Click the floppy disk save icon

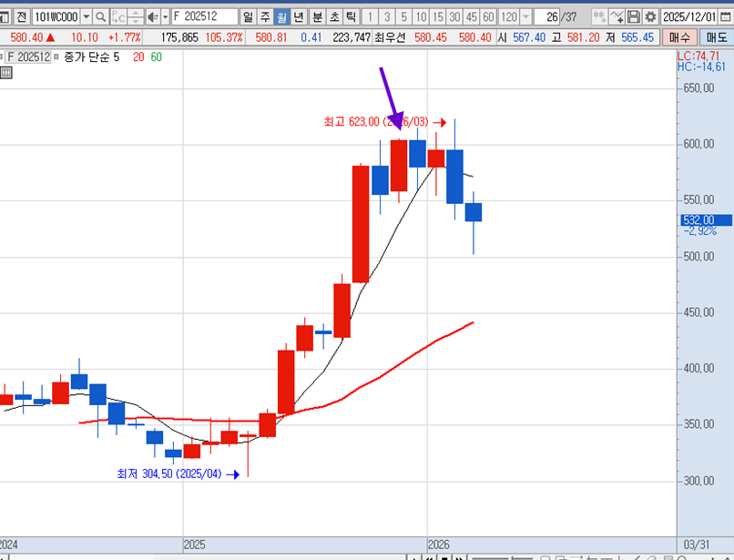click(x=634, y=17)
